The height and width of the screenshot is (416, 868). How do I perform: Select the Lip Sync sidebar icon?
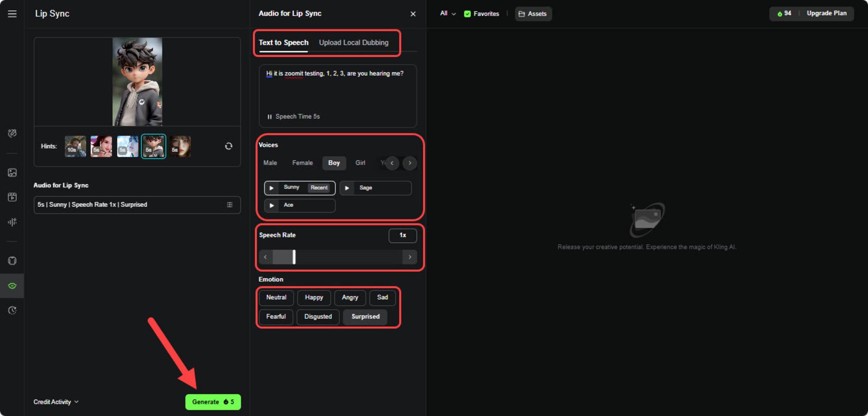[x=12, y=286]
